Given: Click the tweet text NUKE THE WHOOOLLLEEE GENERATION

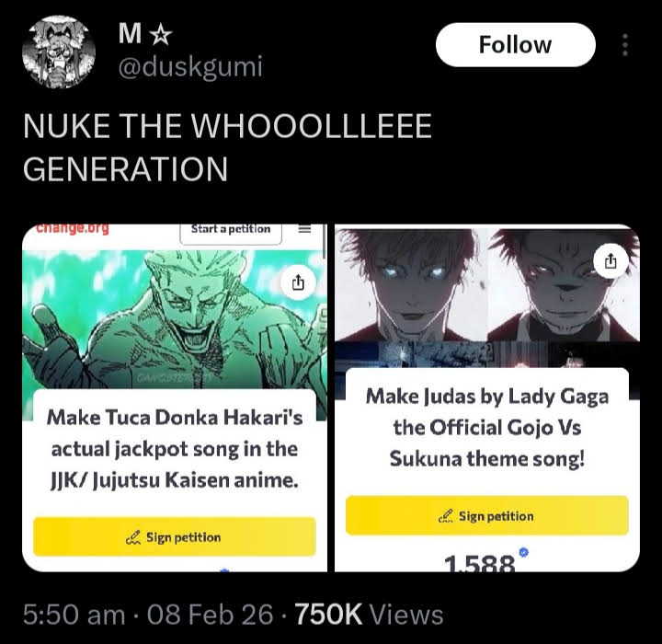Looking at the screenshot, I should point(227,147).
